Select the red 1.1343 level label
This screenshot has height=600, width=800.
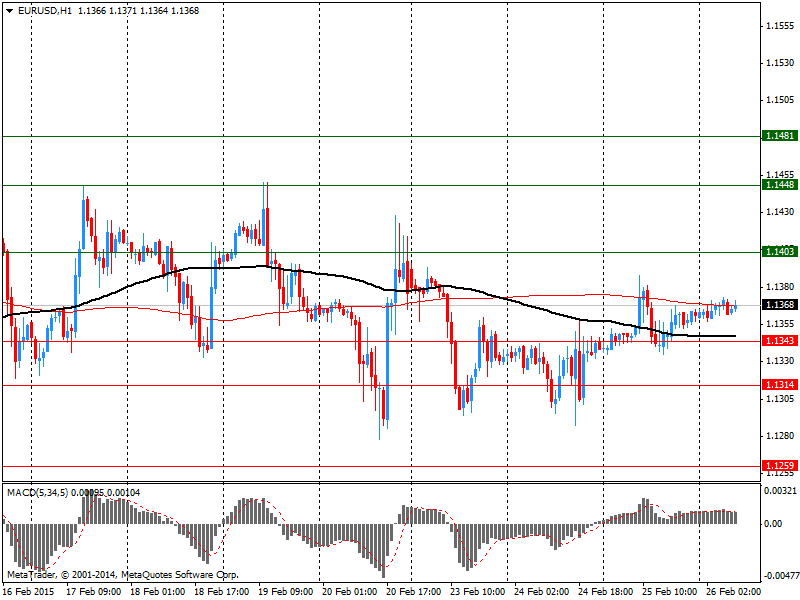pos(780,340)
